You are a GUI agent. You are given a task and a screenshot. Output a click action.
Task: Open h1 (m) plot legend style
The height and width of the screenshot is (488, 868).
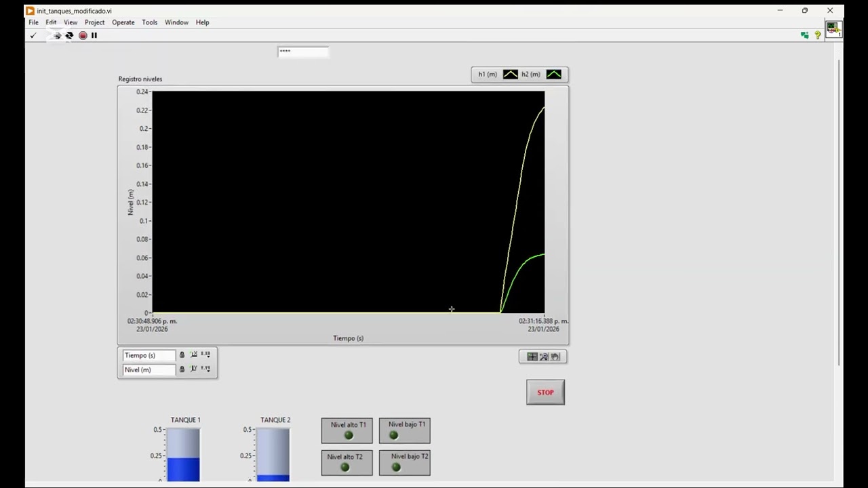click(511, 75)
